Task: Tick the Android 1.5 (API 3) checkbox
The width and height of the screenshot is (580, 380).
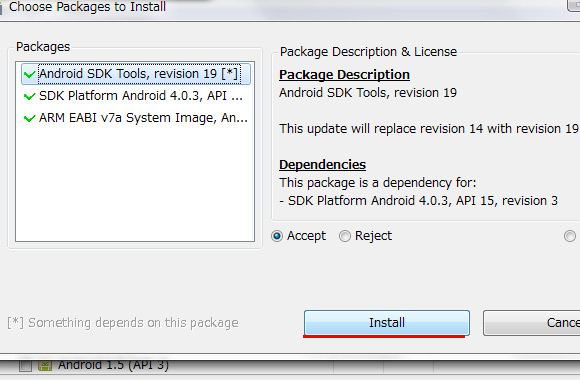Action: tap(26, 366)
